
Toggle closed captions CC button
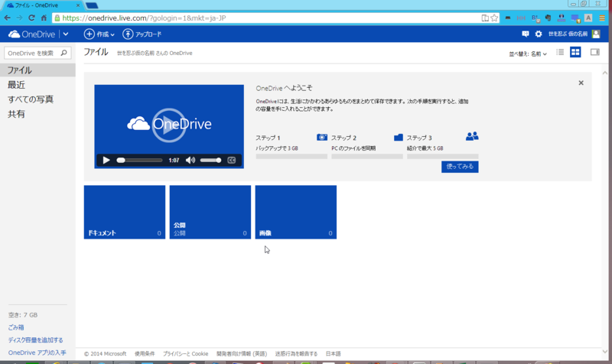(x=232, y=160)
